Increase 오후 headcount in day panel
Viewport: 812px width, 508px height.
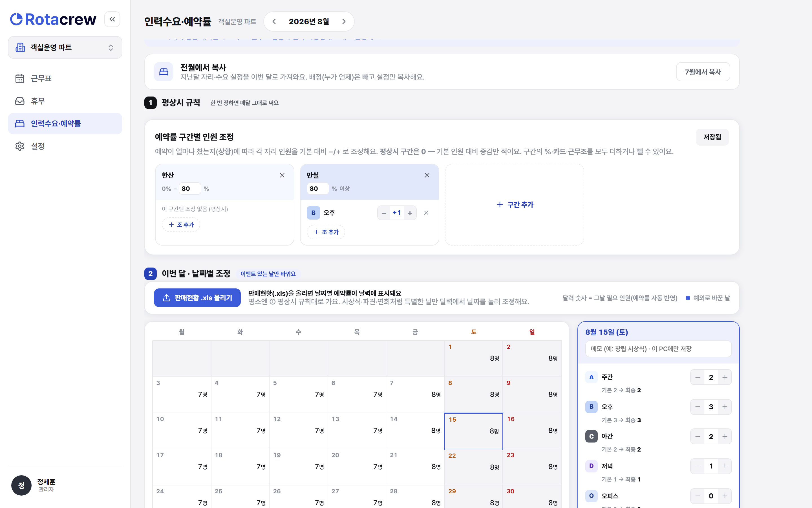click(x=725, y=407)
